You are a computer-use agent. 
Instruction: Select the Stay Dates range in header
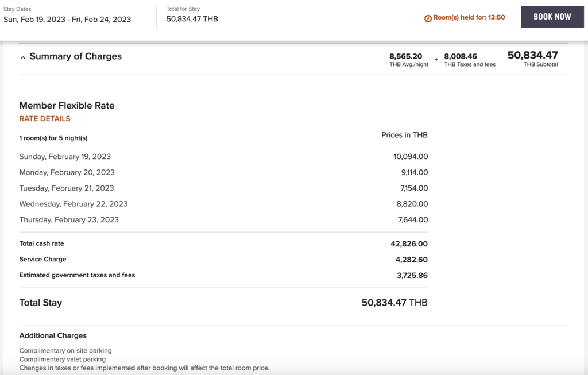[67, 19]
